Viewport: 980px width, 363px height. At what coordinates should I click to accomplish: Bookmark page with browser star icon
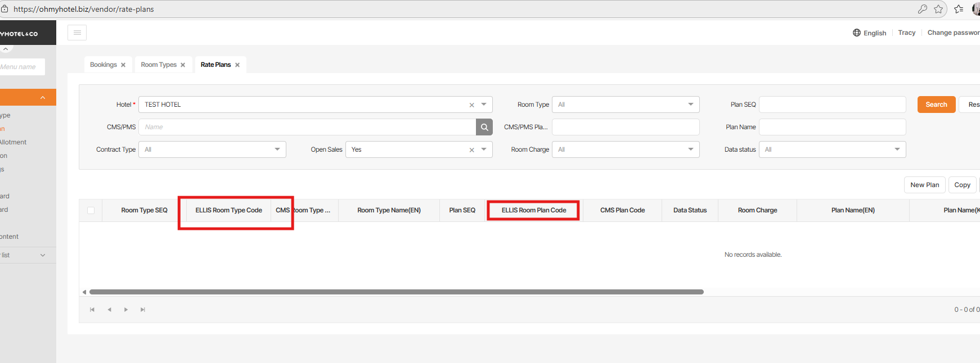point(938,9)
